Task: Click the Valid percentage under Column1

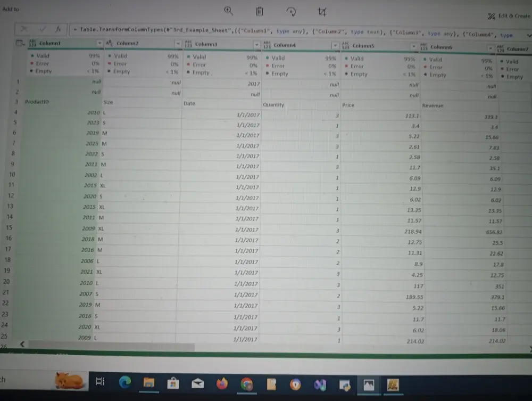Action: [94, 56]
